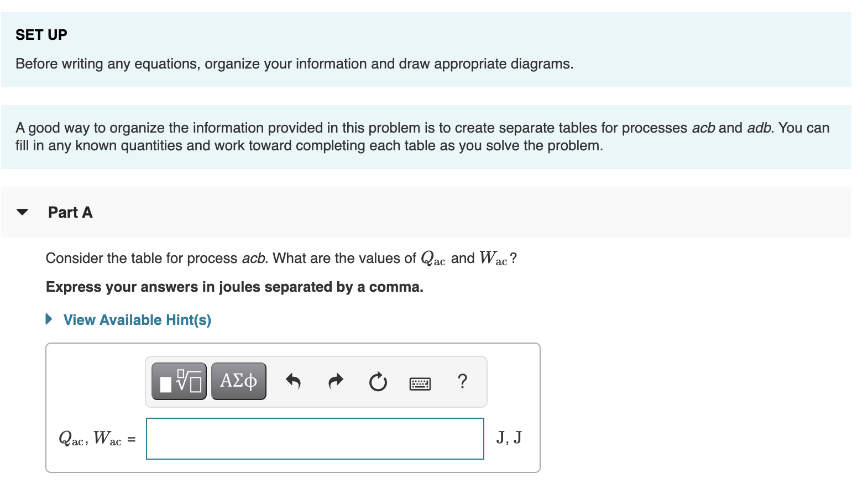Open the Greek symbols ΑΣΦ palette
Screen dimensions: 868x484
pos(238,381)
